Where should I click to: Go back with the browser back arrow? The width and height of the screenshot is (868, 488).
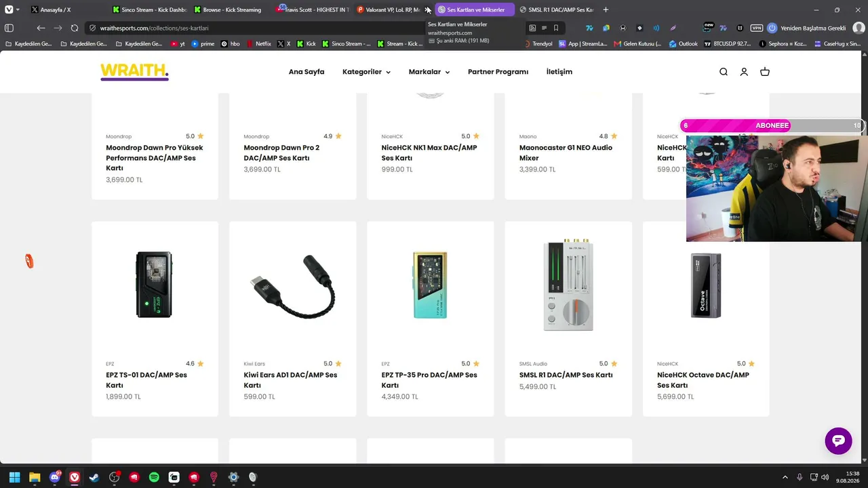click(41, 28)
